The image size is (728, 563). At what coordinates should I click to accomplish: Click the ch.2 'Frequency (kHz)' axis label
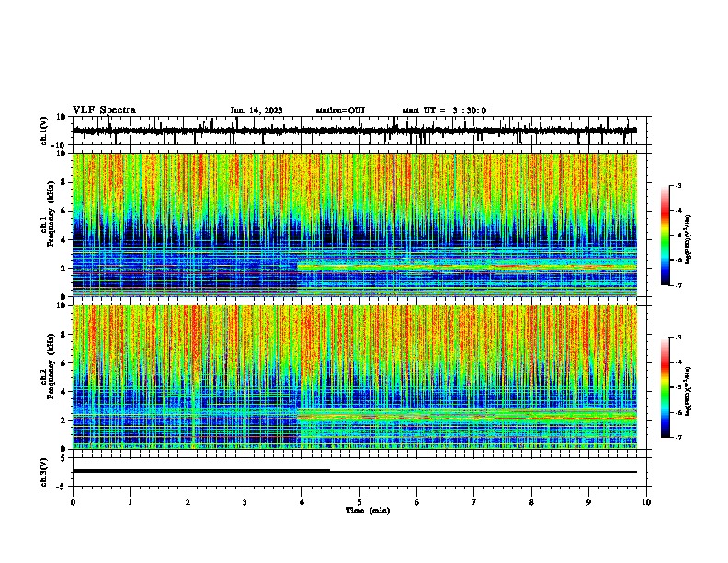(51, 366)
